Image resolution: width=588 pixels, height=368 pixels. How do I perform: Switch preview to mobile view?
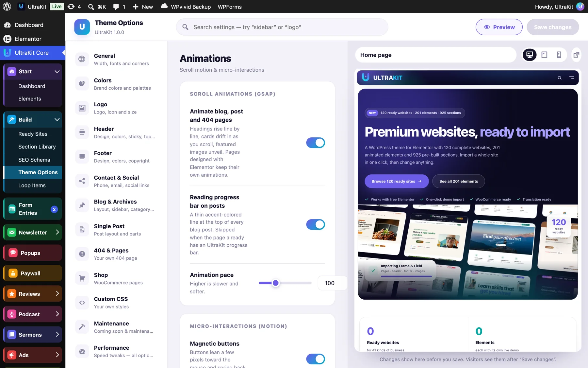point(559,55)
